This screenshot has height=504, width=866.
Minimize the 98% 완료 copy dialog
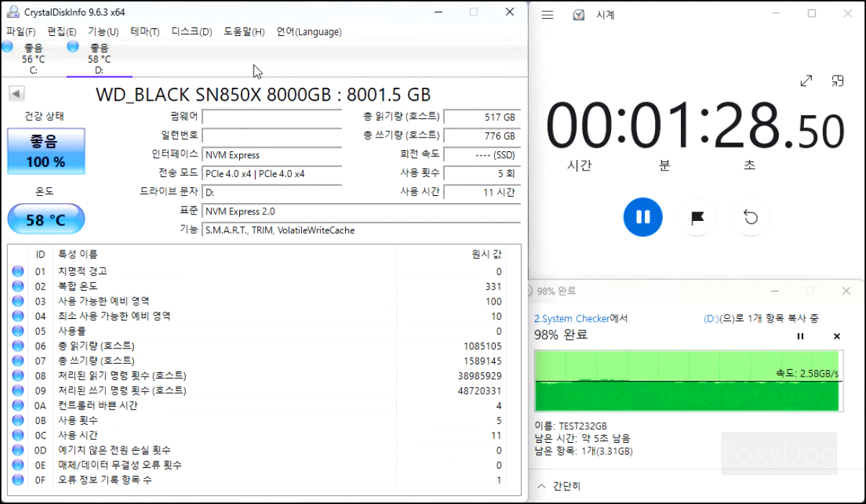pyautogui.click(x=775, y=291)
